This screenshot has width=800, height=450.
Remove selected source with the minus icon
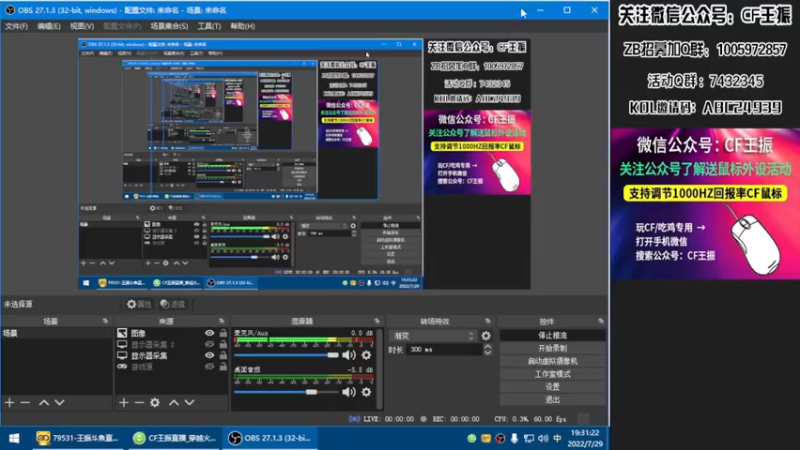pos(139,403)
